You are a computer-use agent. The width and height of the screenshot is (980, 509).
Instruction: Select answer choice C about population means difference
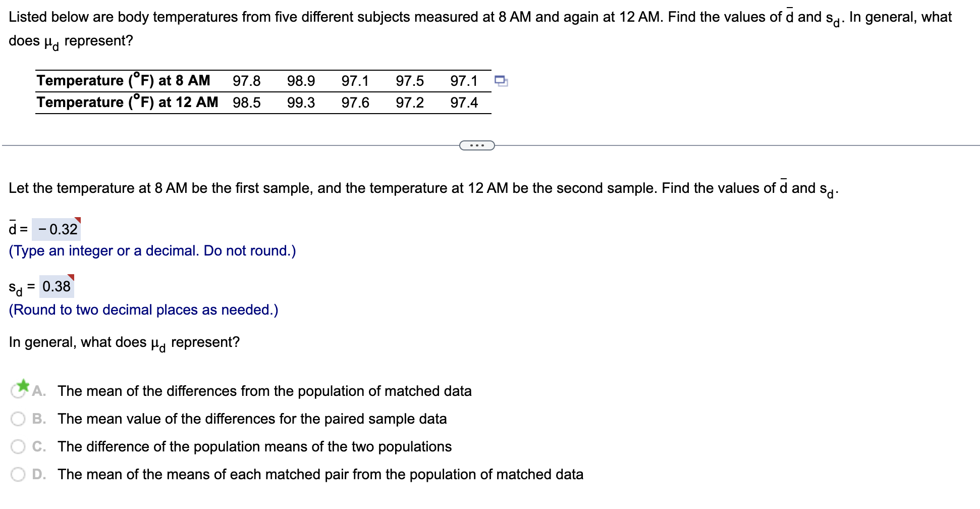(18, 446)
